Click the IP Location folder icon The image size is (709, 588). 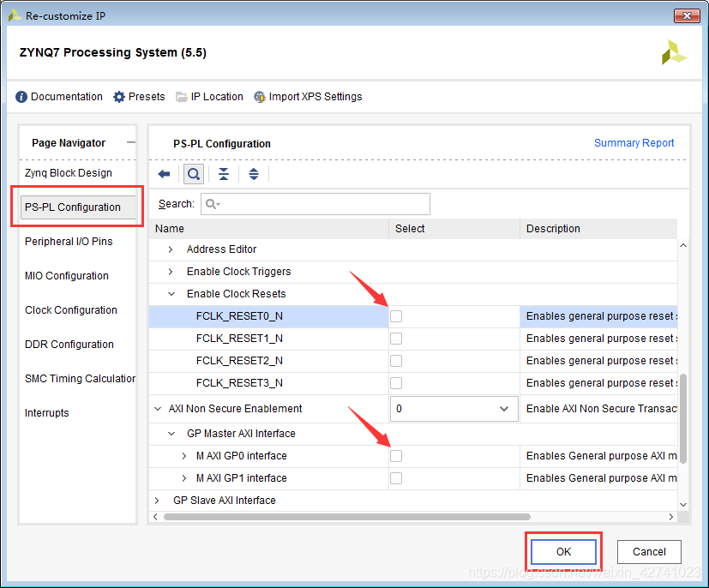click(181, 97)
